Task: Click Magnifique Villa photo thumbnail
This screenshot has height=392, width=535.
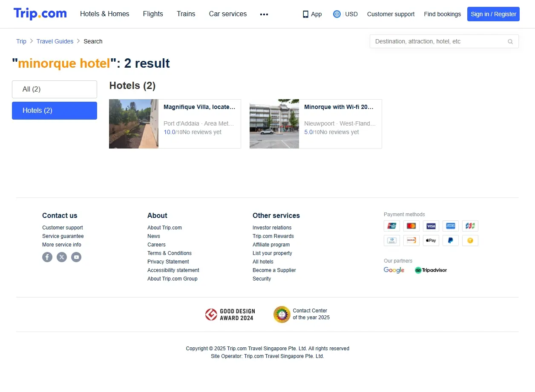Action: (x=134, y=124)
